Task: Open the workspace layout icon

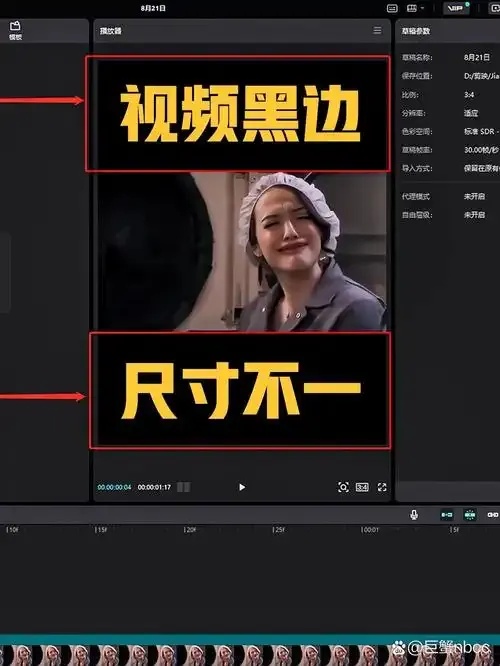Action: pos(412,8)
